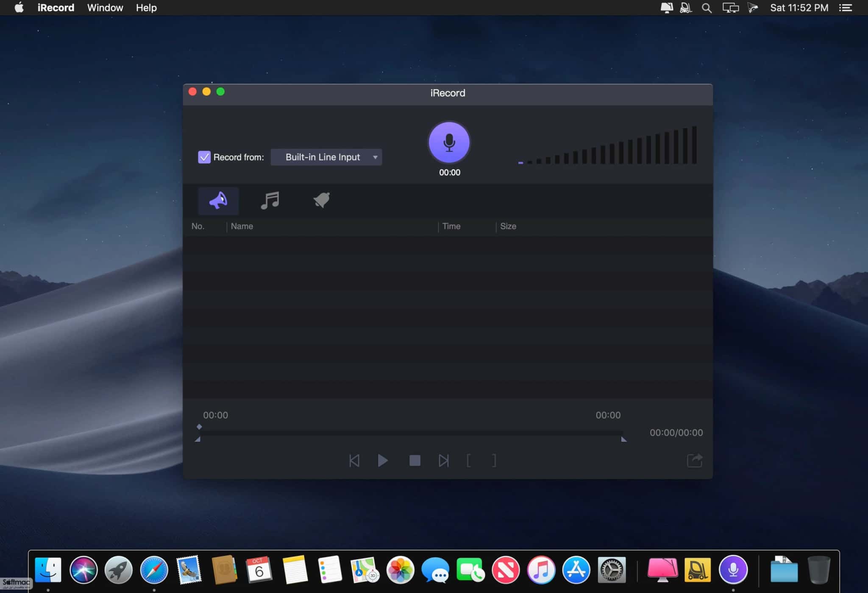The image size is (868, 593).
Task: Open the Help menu
Action: pos(146,8)
